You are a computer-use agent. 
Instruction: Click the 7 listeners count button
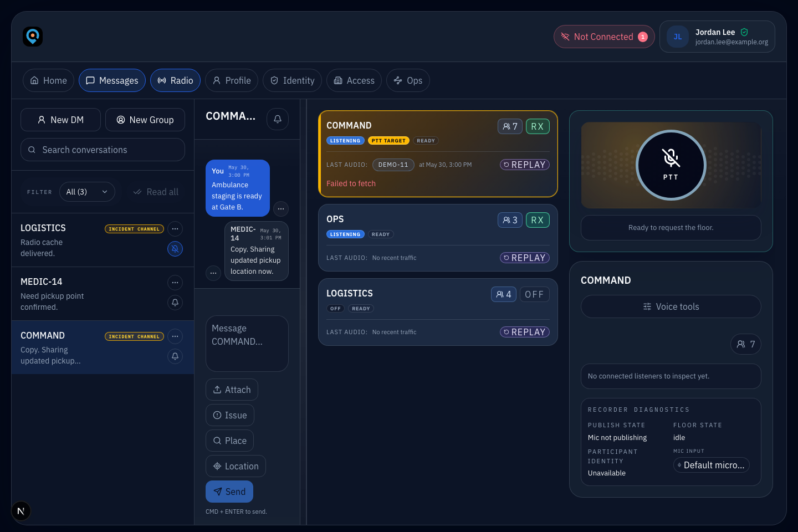coord(746,344)
